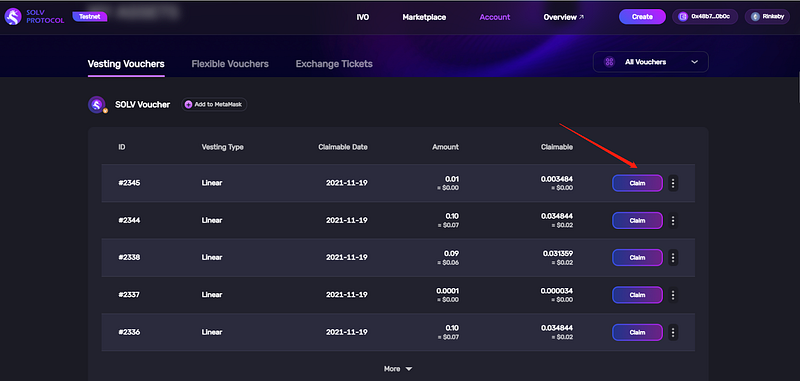Click Add to MetaMask button
Viewport: 800px width, 381px height.
(x=214, y=105)
